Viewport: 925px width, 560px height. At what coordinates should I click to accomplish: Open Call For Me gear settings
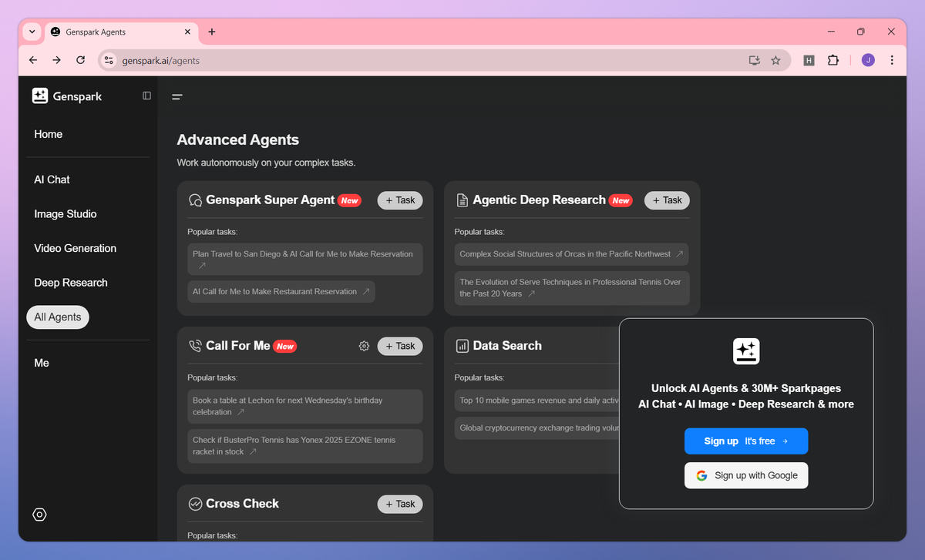click(364, 346)
